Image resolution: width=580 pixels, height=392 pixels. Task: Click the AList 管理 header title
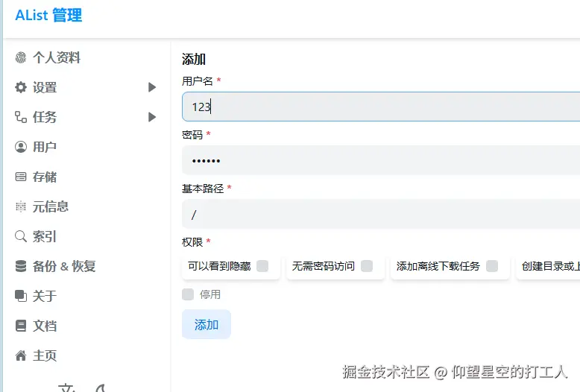(x=48, y=15)
